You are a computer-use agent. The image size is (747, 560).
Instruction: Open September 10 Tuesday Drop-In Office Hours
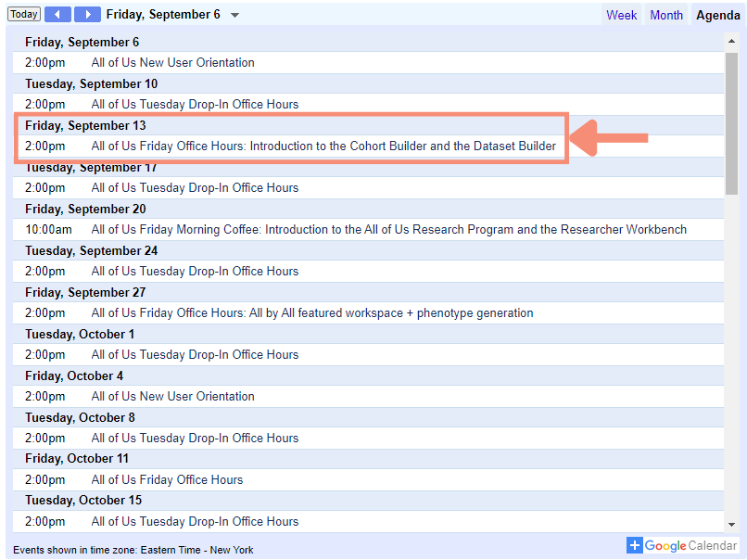[195, 105]
